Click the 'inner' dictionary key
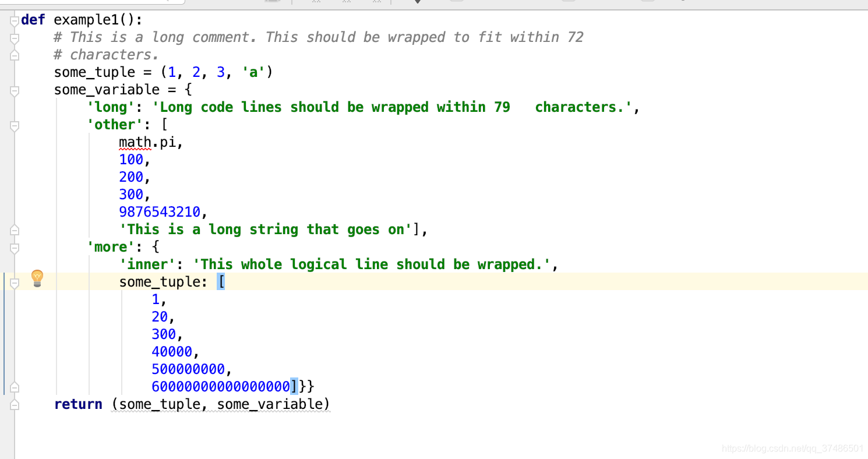The width and height of the screenshot is (868, 459). [147, 264]
